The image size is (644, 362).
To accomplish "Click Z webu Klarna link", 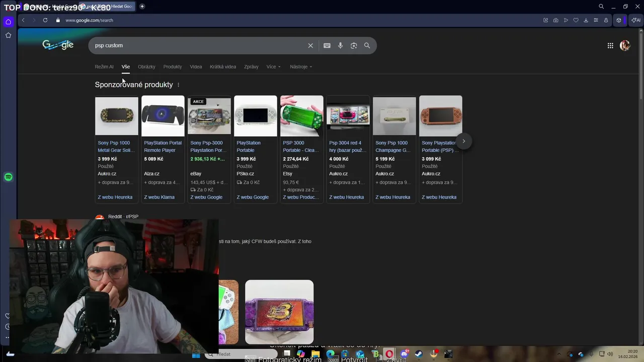I will tap(159, 197).
